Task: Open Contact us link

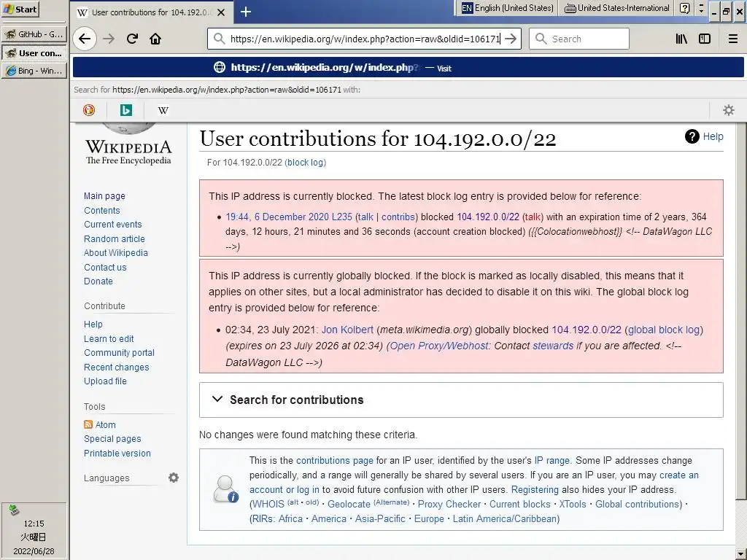Action: pos(105,267)
